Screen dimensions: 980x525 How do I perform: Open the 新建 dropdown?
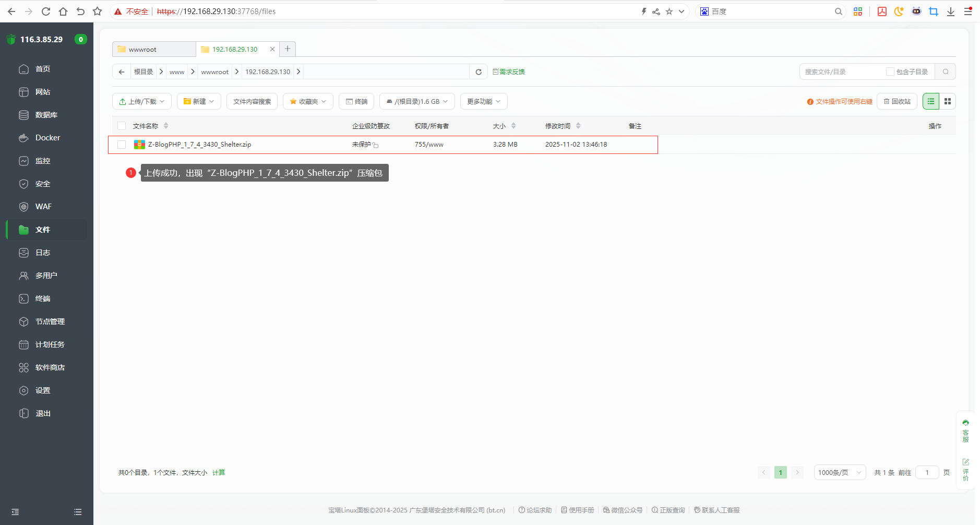[x=199, y=101]
